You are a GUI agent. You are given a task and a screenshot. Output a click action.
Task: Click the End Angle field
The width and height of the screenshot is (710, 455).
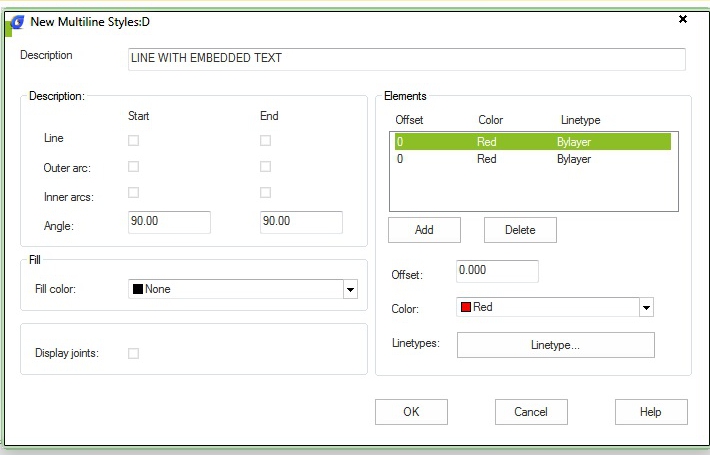[x=301, y=222]
